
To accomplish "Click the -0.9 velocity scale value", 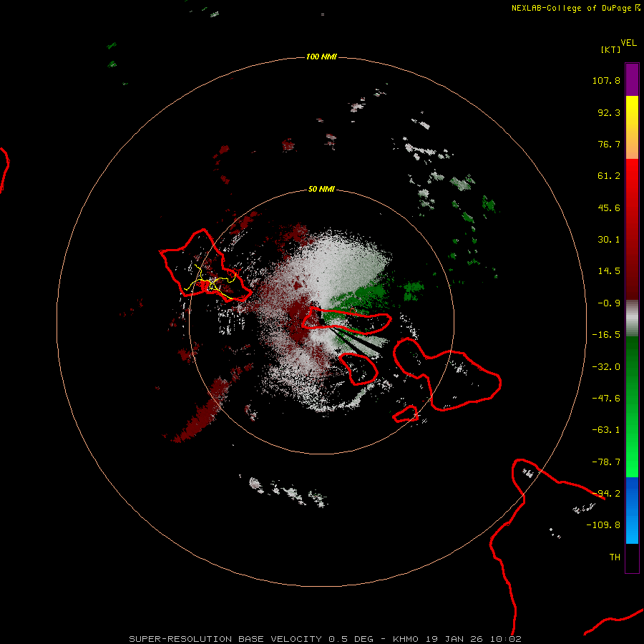I will 609,303.
